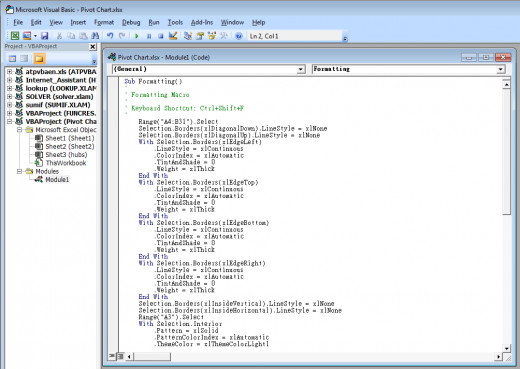This screenshot has width=520, height=369.
Task: Click the Full Module View button
Action: (x=120, y=356)
